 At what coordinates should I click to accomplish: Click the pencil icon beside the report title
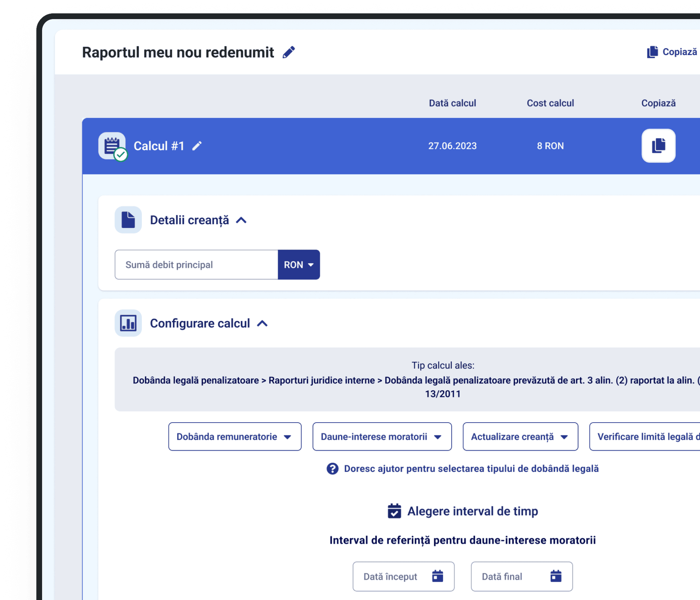pyautogui.click(x=289, y=52)
